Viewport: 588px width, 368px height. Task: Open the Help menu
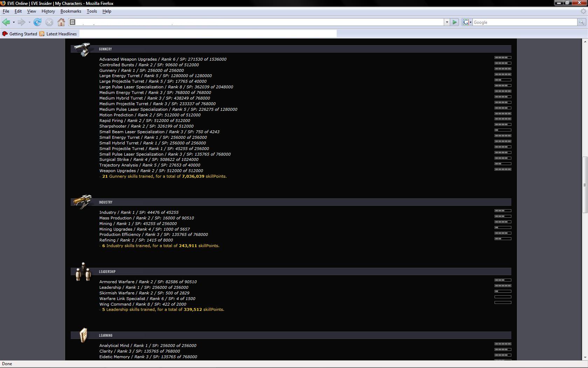[107, 11]
